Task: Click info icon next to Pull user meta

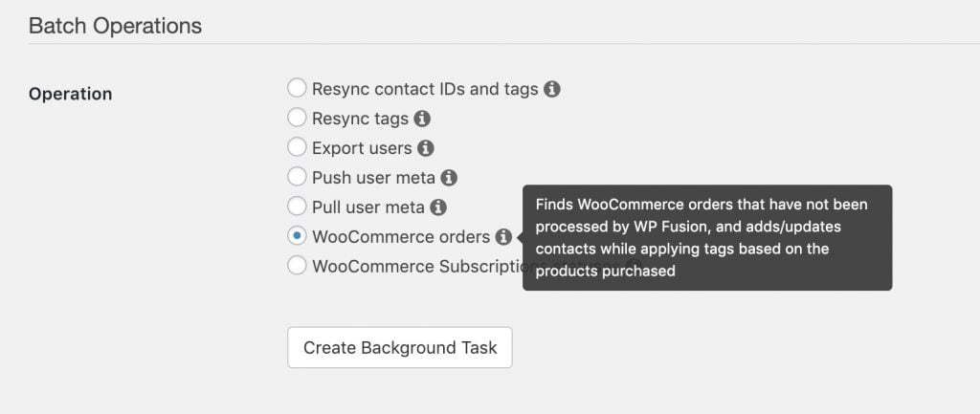Action: (438, 207)
